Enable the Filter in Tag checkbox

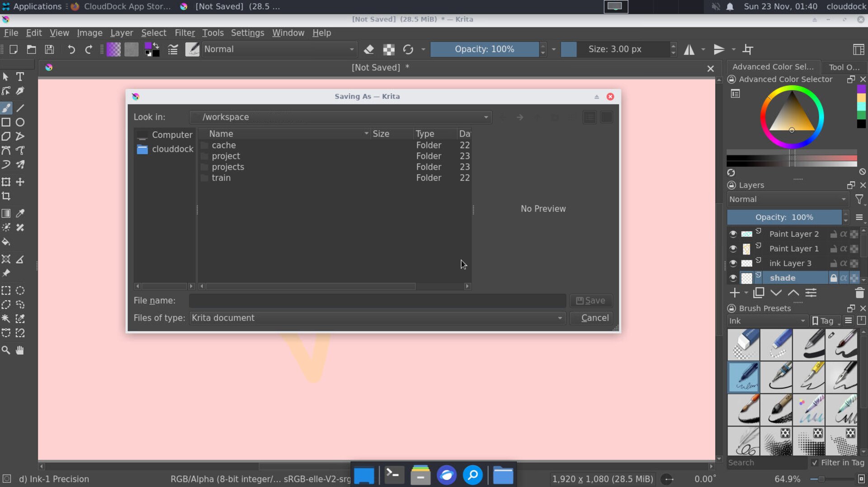[815, 463]
